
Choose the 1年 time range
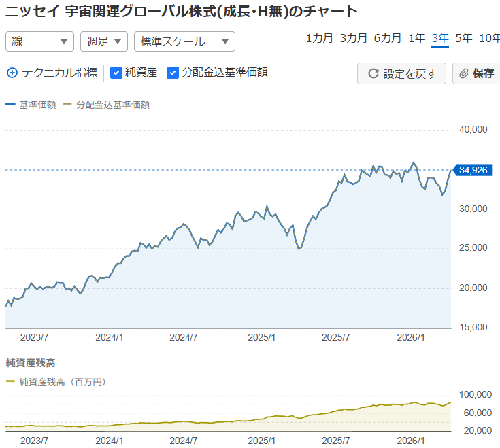tap(417, 38)
